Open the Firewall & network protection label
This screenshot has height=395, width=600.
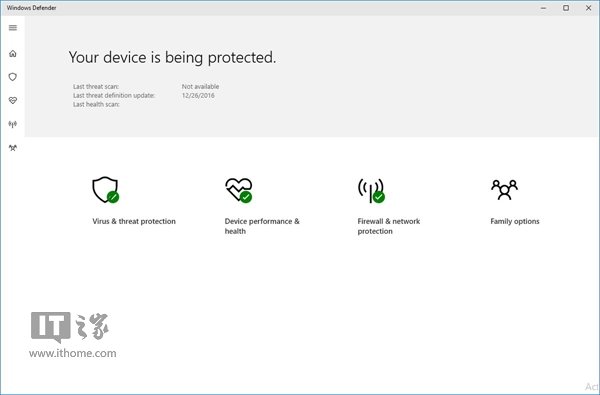tap(389, 226)
